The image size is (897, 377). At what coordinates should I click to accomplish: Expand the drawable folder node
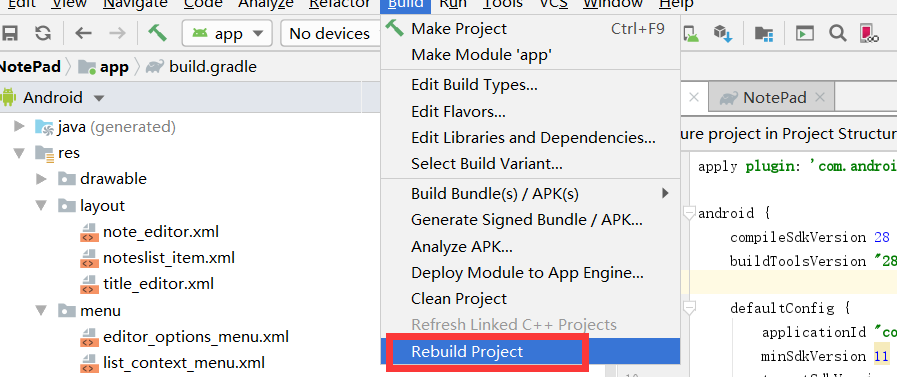click(x=41, y=179)
